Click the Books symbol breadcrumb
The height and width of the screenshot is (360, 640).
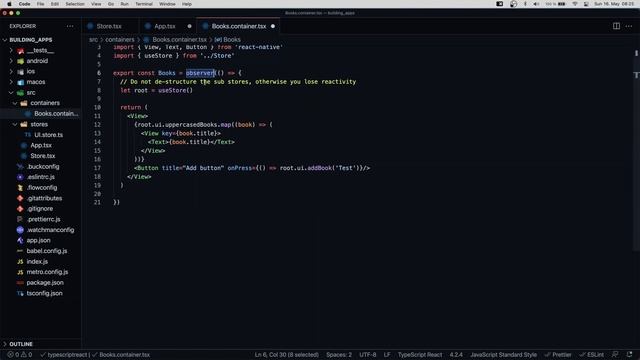click(232, 40)
